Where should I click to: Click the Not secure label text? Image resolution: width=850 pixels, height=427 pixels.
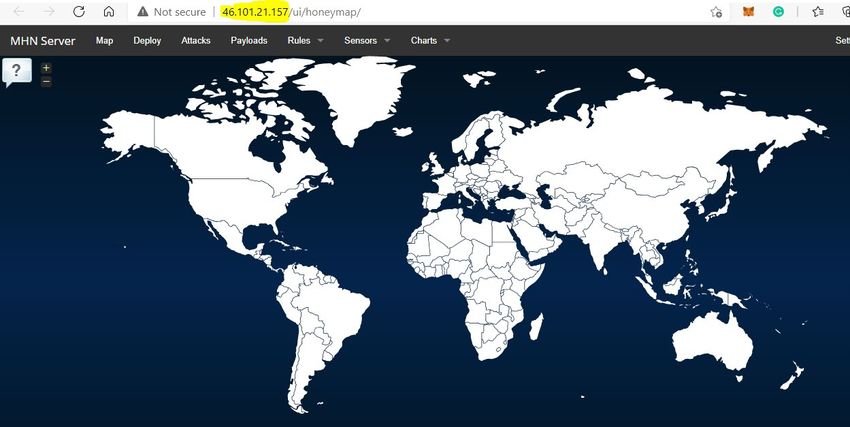tap(179, 12)
